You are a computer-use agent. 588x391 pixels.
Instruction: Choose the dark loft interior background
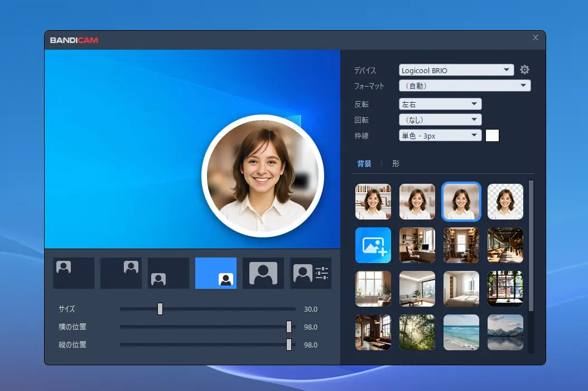pyautogui.click(x=373, y=332)
